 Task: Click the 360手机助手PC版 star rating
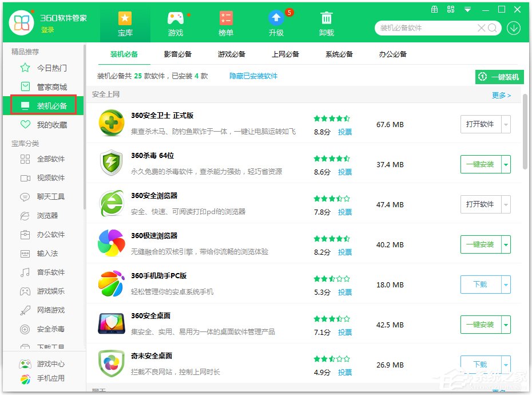tap(331, 279)
